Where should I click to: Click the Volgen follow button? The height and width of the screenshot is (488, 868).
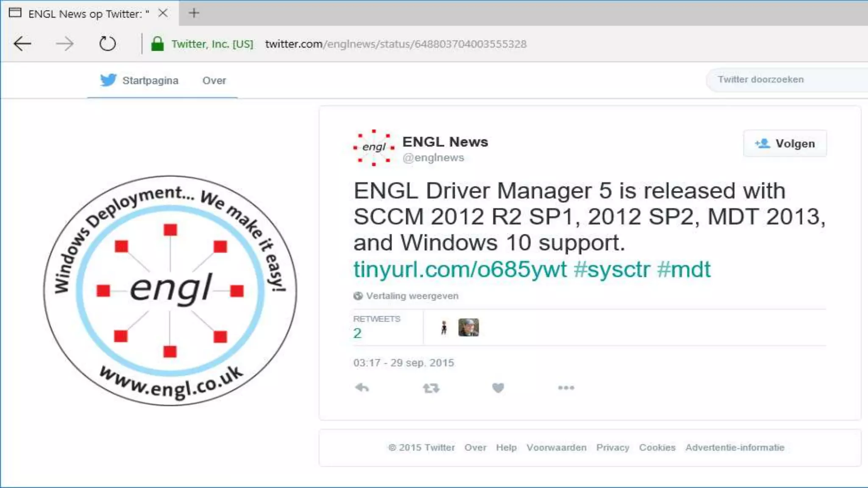(785, 144)
